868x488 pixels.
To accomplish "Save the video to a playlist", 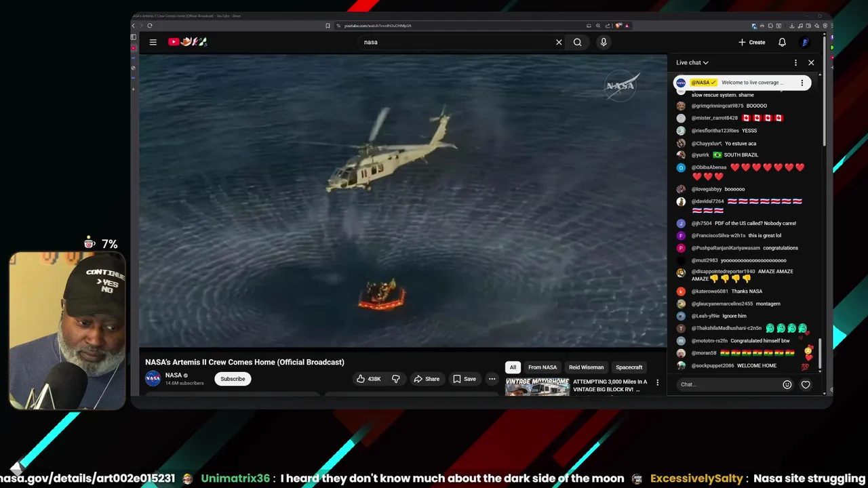I will (465, 379).
